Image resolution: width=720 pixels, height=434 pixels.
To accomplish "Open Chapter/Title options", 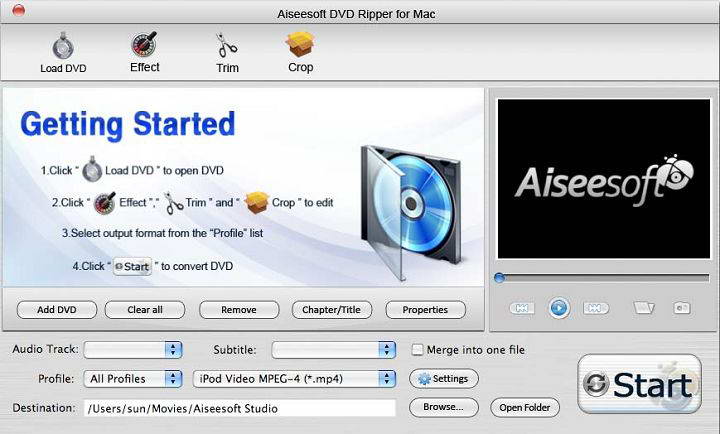I will click(x=332, y=310).
